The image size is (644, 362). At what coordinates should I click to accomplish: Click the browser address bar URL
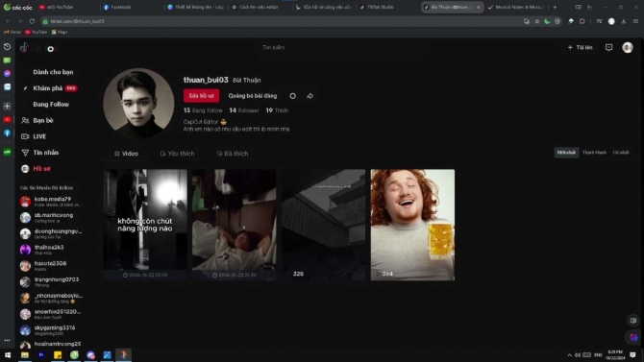point(77,21)
